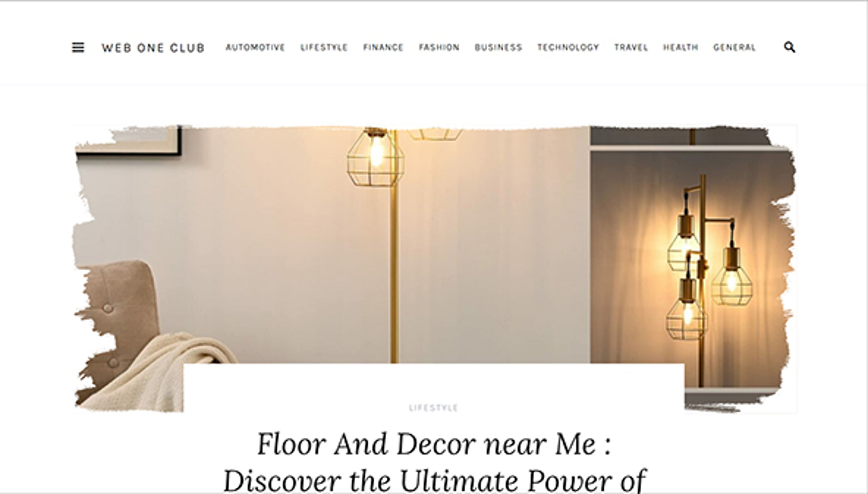The width and height of the screenshot is (868, 494).
Task: Click the gray Lifestyle category tag above title
Action: tap(434, 407)
